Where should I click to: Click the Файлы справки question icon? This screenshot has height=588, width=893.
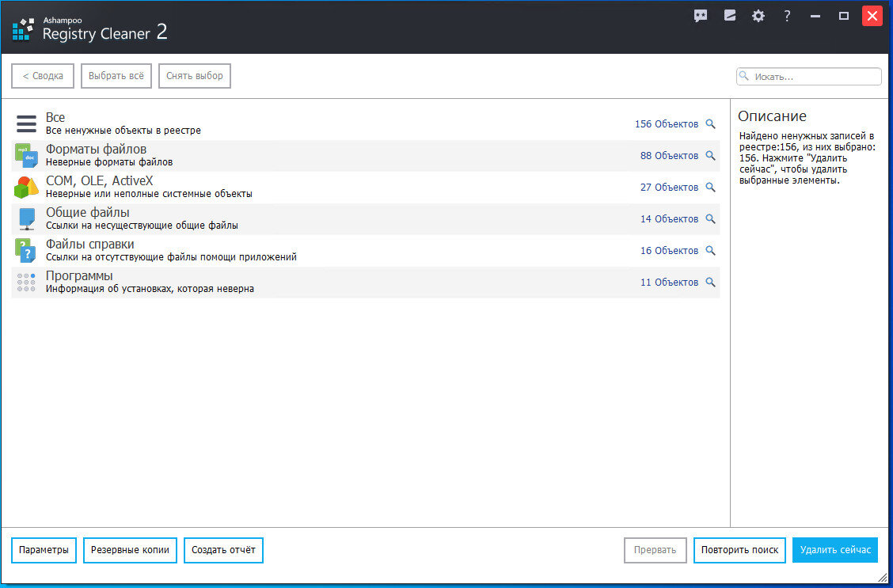26,250
